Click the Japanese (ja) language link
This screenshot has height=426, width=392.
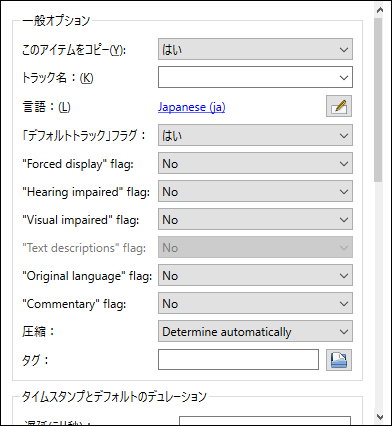[x=192, y=107]
